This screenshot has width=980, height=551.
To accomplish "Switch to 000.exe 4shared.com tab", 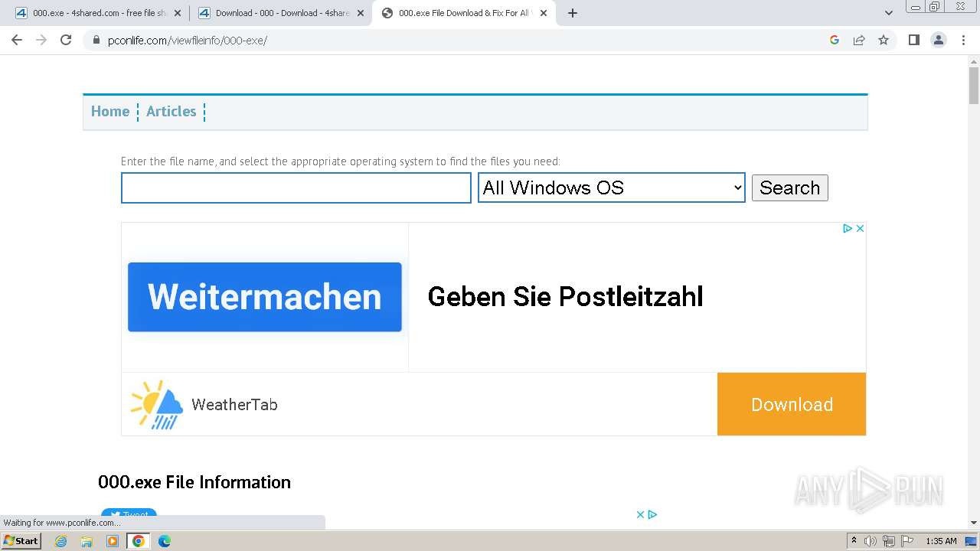I will [x=97, y=13].
